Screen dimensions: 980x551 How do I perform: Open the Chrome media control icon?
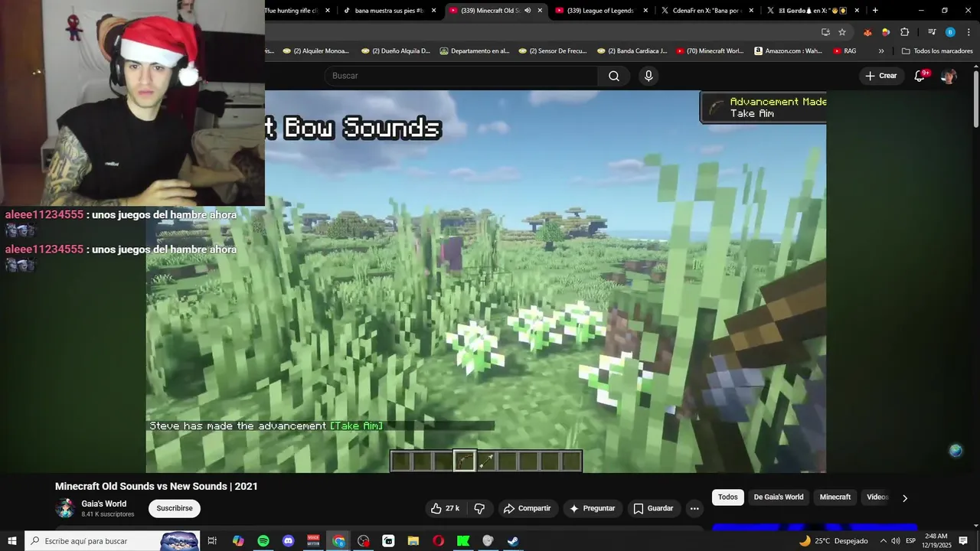[932, 32]
